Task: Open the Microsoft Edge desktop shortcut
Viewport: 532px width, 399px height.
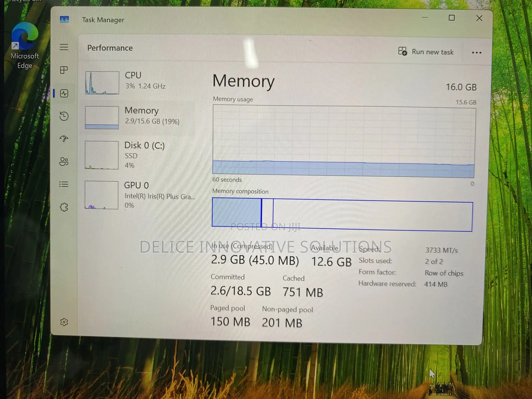Action: click(x=25, y=46)
